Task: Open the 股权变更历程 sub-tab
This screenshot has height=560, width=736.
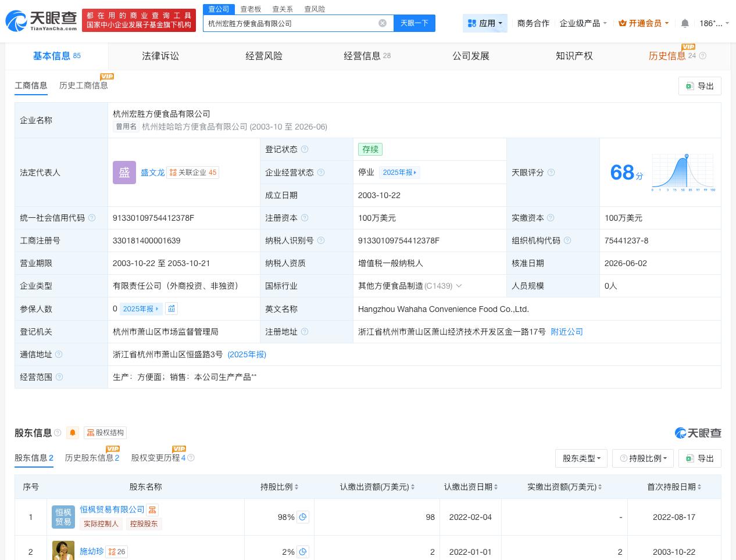Action: point(158,458)
